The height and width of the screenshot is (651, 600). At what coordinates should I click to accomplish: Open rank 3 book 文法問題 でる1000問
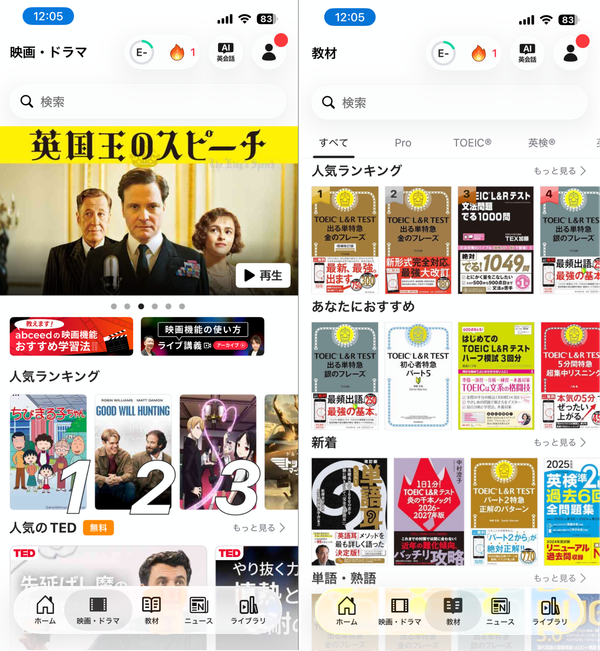(496, 240)
